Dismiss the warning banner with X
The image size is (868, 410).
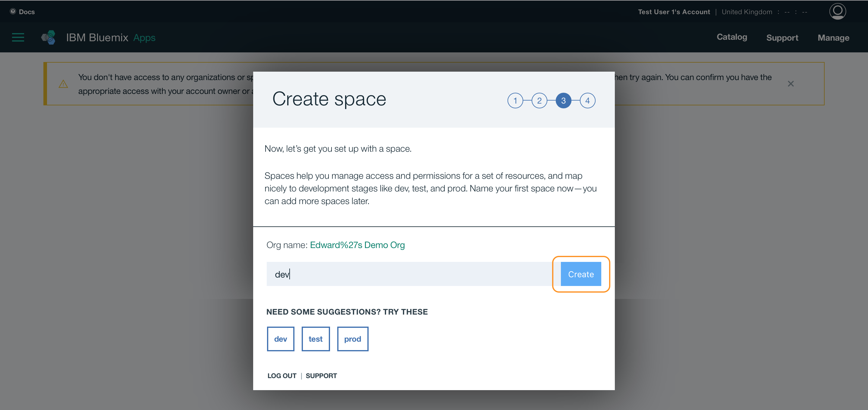pyautogui.click(x=791, y=84)
